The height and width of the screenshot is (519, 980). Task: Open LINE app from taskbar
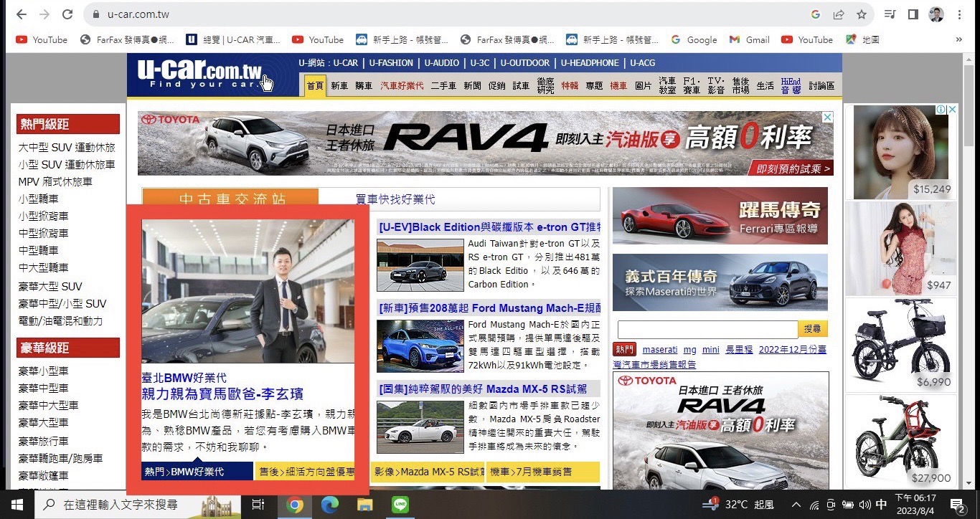400,505
